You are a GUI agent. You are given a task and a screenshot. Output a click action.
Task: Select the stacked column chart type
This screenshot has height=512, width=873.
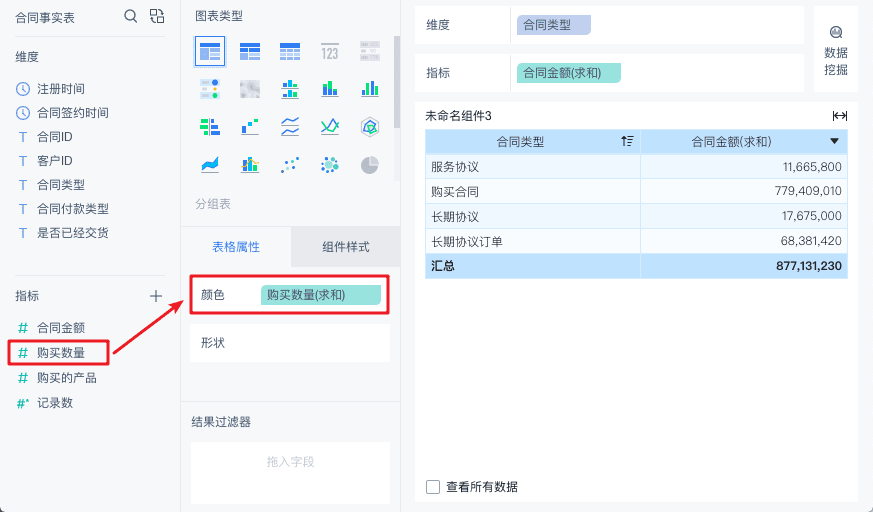pyautogui.click(x=330, y=89)
